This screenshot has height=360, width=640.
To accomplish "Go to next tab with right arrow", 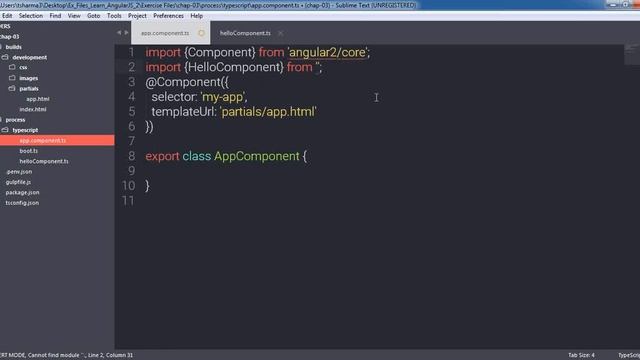I will [x=126, y=33].
